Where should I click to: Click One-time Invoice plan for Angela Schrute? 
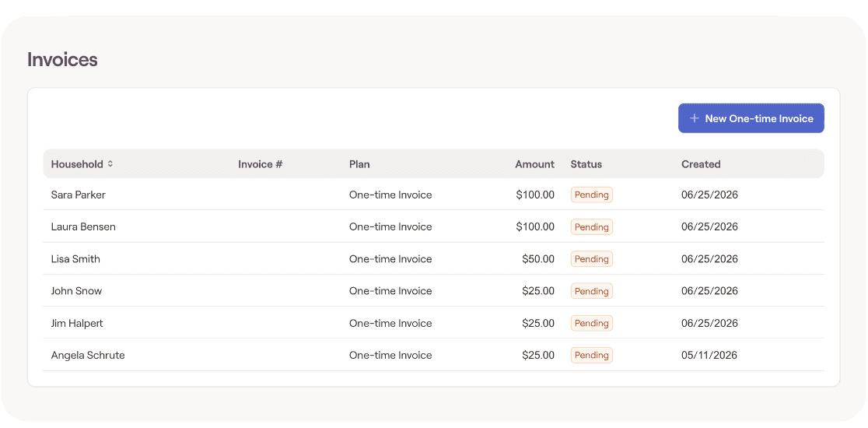pos(390,355)
